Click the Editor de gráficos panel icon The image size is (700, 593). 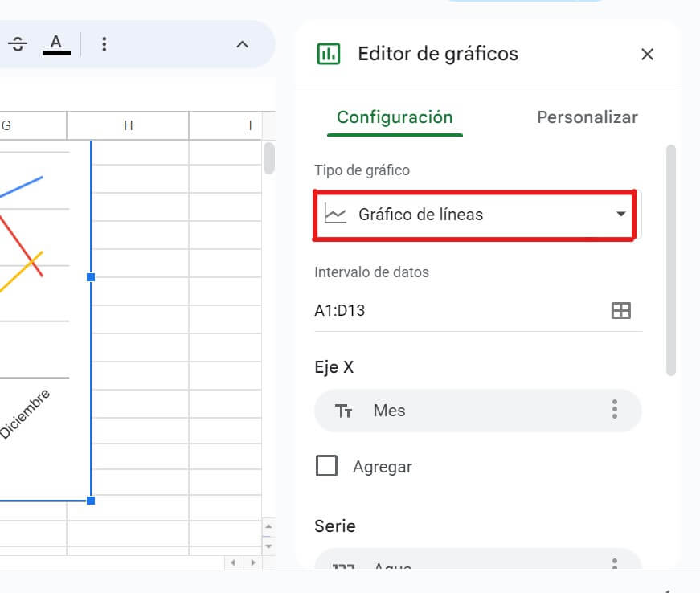click(327, 53)
